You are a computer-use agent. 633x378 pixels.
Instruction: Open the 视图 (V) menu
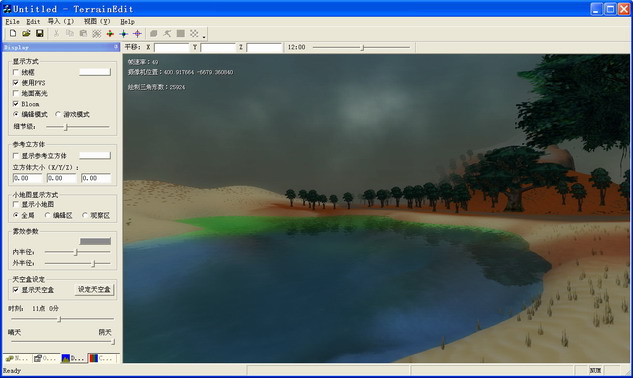click(x=97, y=22)
